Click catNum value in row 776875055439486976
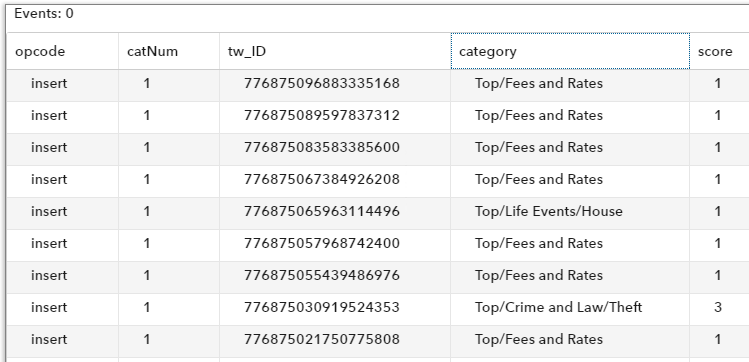 (x=146, y=276)
